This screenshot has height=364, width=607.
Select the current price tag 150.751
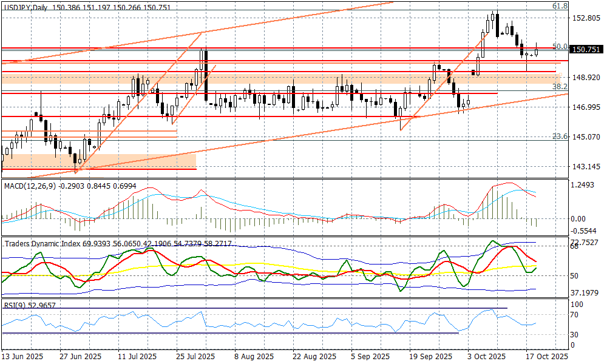587,50
